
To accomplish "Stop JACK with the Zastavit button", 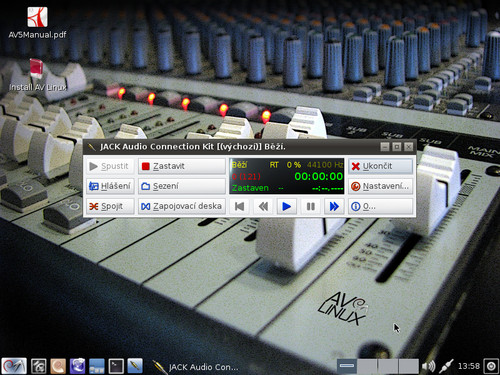I will click(x=182, y=166).
